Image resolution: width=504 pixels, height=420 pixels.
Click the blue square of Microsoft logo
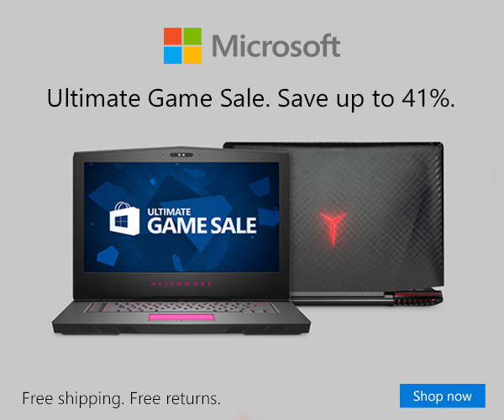pyautogui.click(x=172, y=55)
